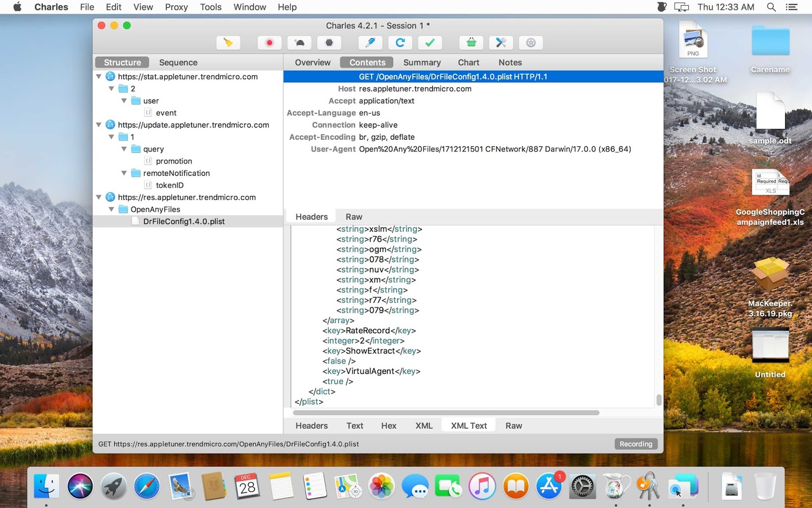This screenshot has width=812, height=508.
Task: Show the response Headers tab
Action: coord(312,426)
